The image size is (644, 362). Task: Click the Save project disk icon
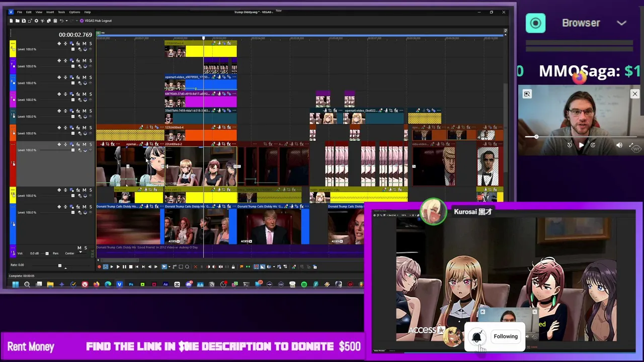pyautogui.click(x=24, y=21)
